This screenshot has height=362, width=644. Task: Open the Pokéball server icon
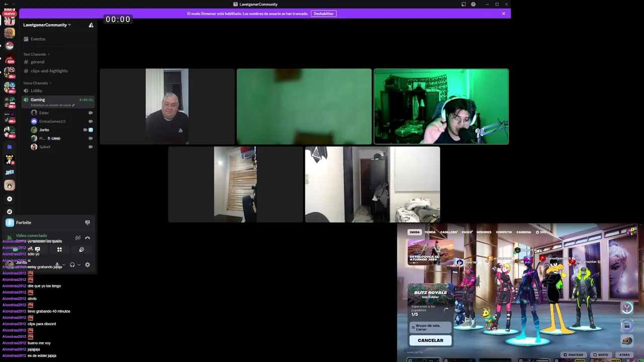pos(10,45)
